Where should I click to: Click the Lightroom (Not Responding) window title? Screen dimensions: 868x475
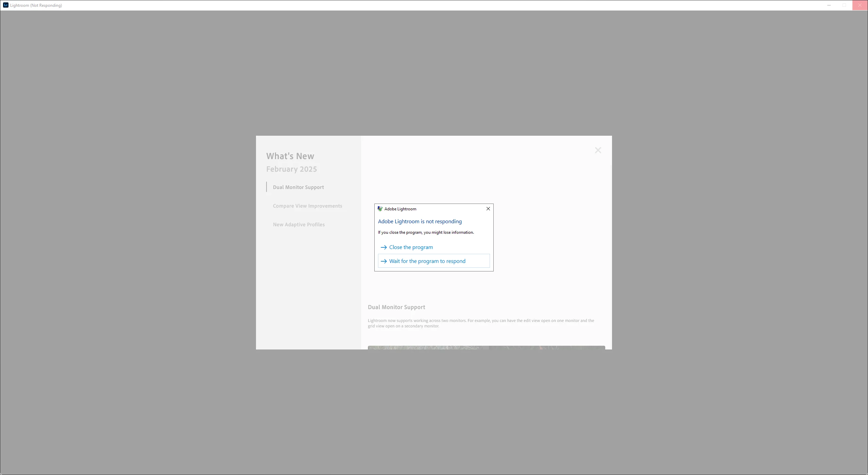tap(36, 5)
